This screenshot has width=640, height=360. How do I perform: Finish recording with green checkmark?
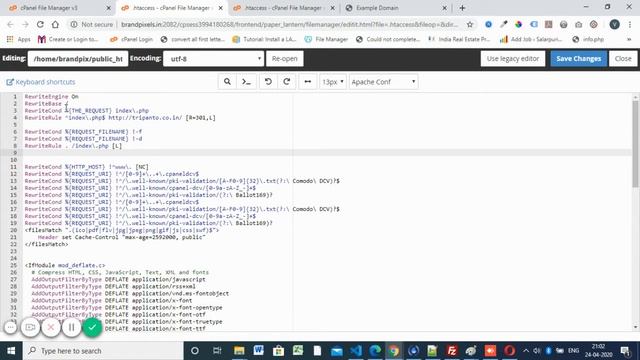[x=92, y=327]
